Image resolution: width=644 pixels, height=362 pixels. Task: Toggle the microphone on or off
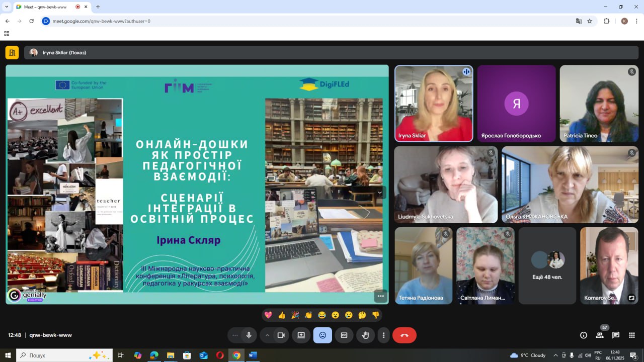click(x=249, y=335)
